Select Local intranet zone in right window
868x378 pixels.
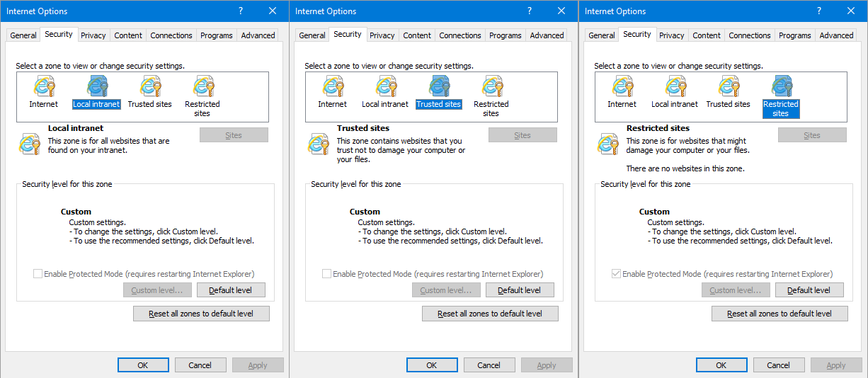675,93
